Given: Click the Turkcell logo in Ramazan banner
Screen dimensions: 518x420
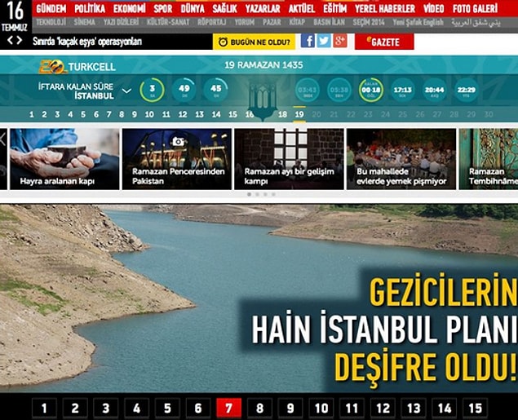Looking at the screenshot, I should click(x=77, y=67).
